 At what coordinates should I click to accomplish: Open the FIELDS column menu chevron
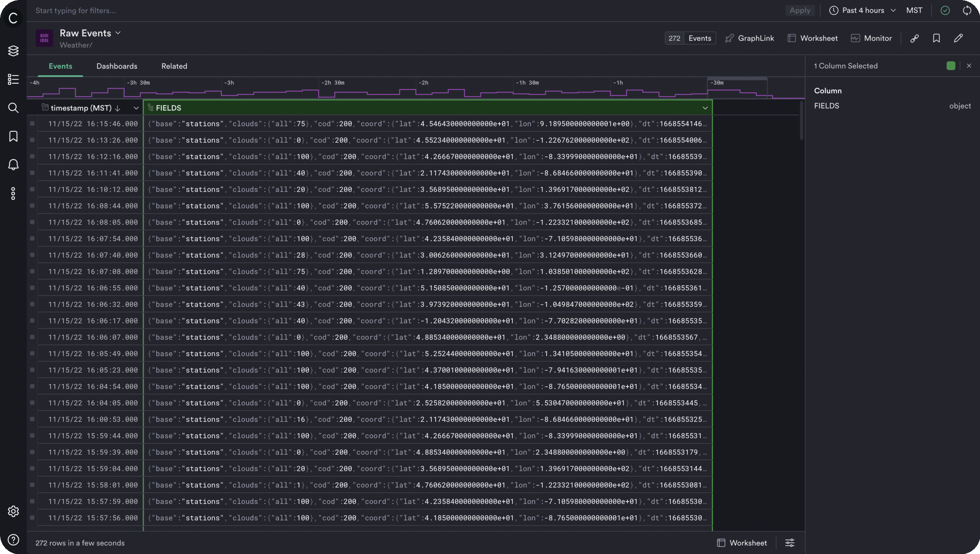point(705,108)
